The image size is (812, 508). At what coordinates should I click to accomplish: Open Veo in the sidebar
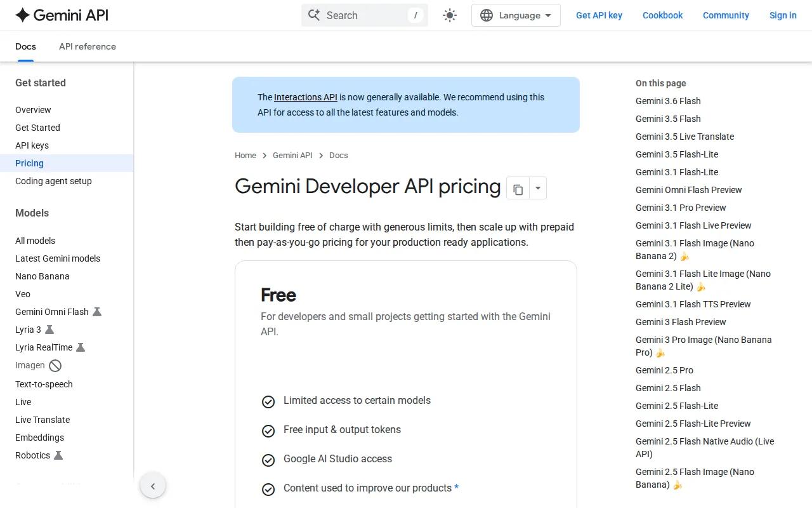(23, 294)
